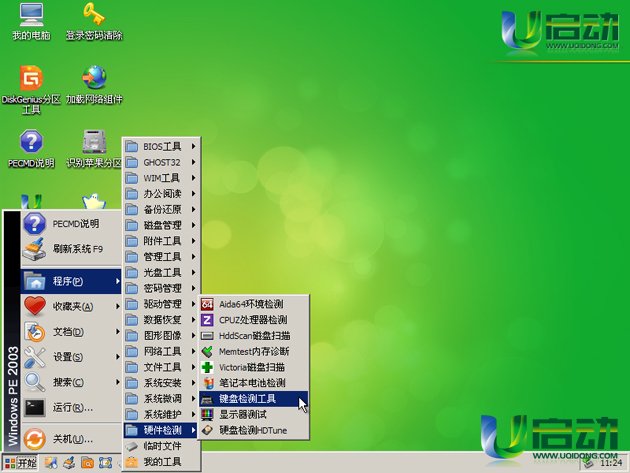This screenshot has width=630, height=473.
Task: Expand the GHOST32 folder
Action: coord(161,162)
